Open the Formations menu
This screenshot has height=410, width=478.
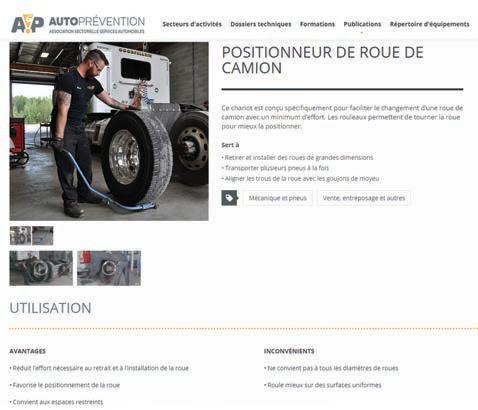[317, 24]
